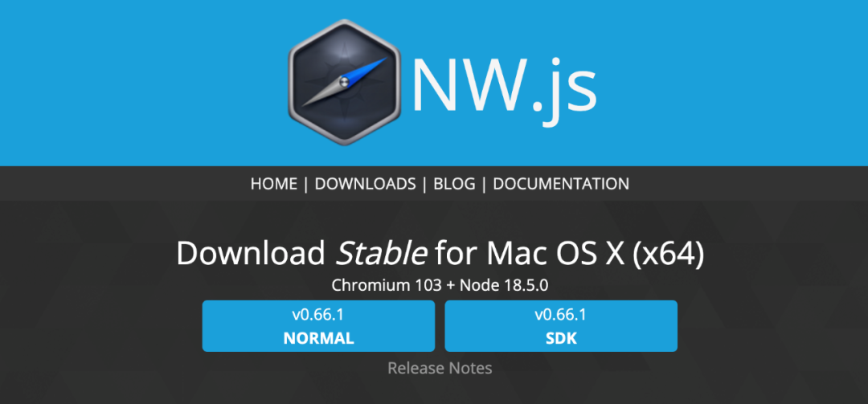Click the large NW.js wordmark
868x404 pixels.
(504, 84)
